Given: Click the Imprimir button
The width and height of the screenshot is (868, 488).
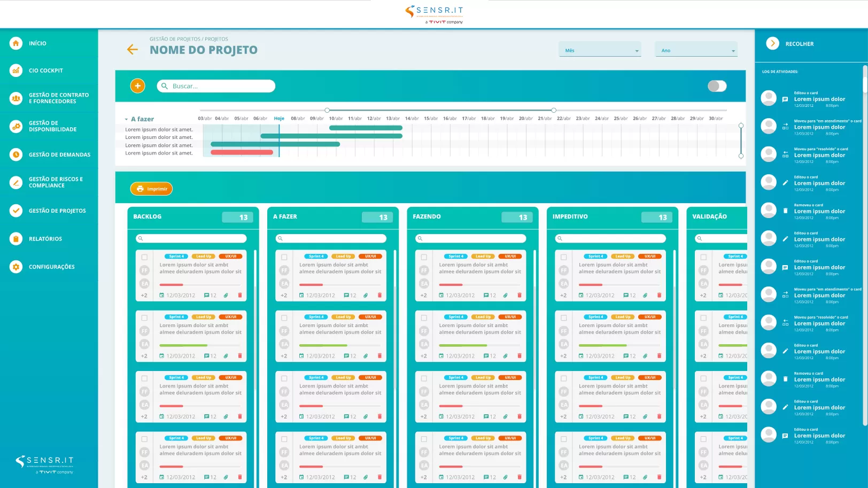Looking at the screenshot, I should [x=151, y=188].
